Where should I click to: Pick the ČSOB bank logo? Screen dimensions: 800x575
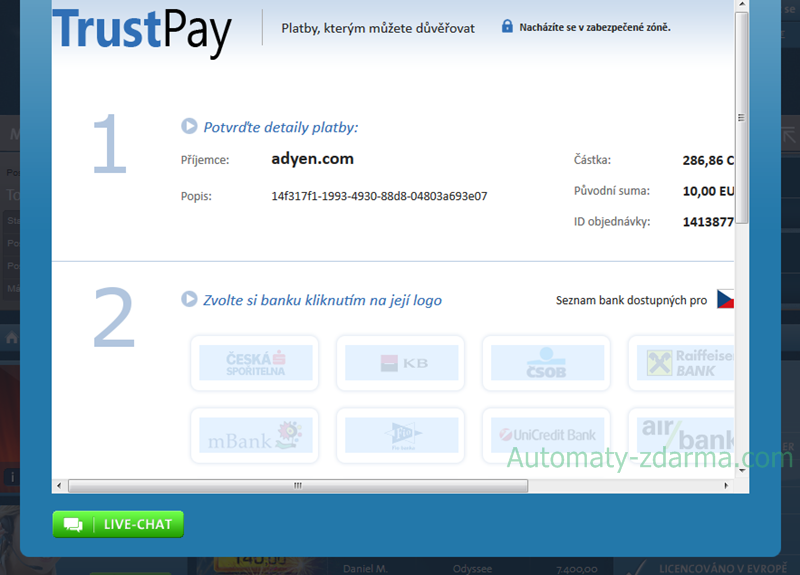[547, 363]
